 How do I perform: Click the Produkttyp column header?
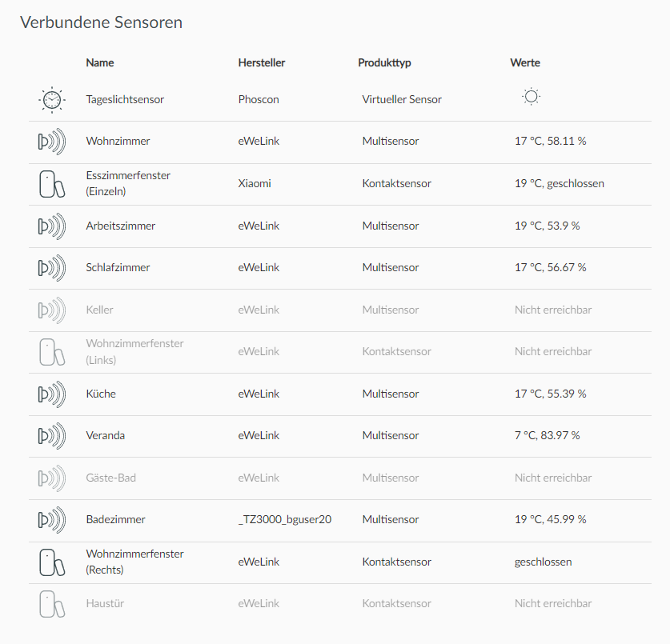coord(384,62)
